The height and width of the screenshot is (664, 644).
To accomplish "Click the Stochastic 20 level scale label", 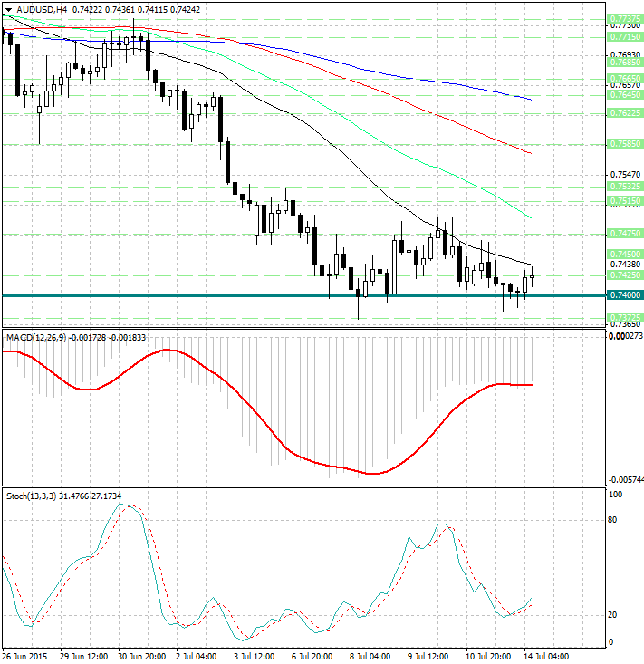I will coord(614,615).
